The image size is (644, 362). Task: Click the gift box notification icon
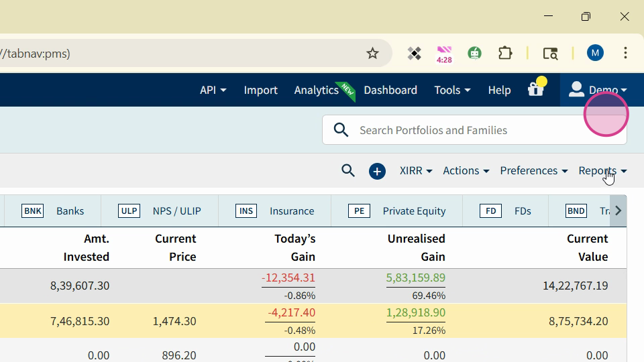[x=536, y=88]
